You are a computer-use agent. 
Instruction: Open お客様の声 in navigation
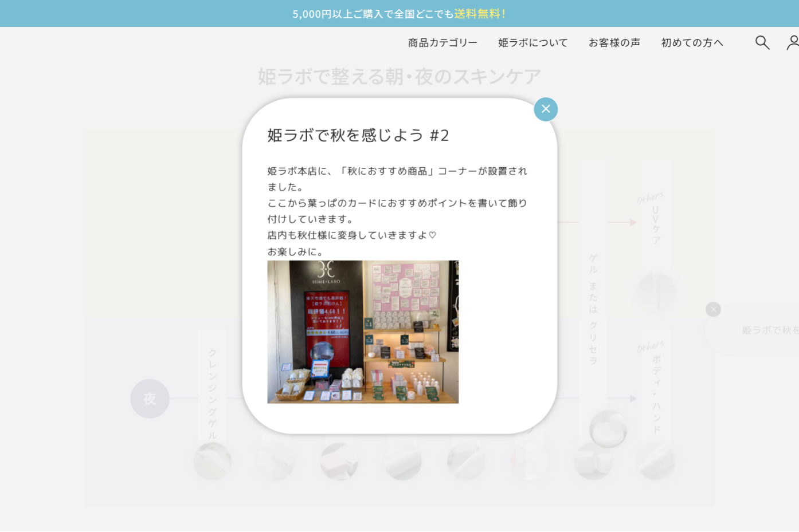tap(614, 43)
